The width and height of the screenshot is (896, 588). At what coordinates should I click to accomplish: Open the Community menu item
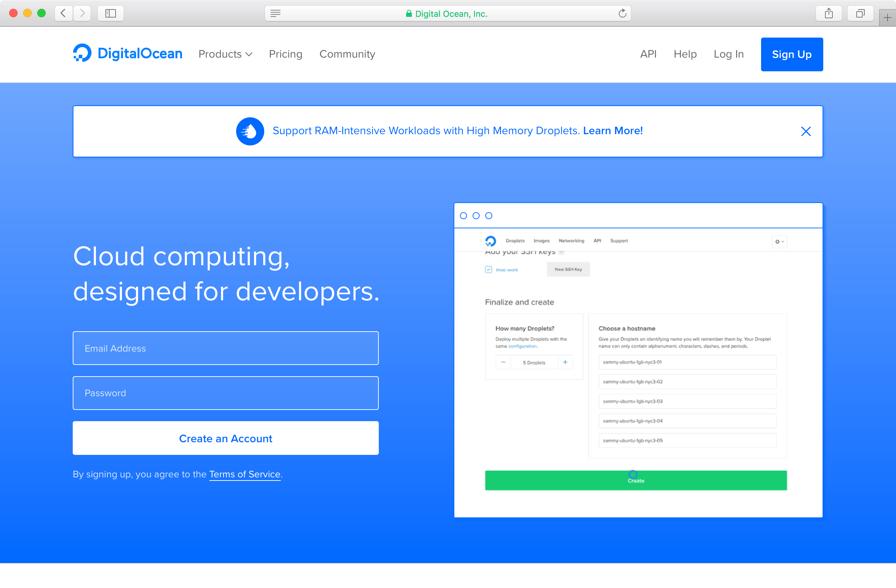pos(347,54)
